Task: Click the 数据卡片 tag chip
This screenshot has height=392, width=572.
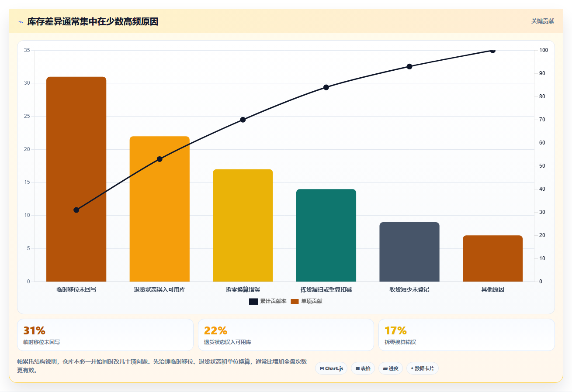Action: 422,368
